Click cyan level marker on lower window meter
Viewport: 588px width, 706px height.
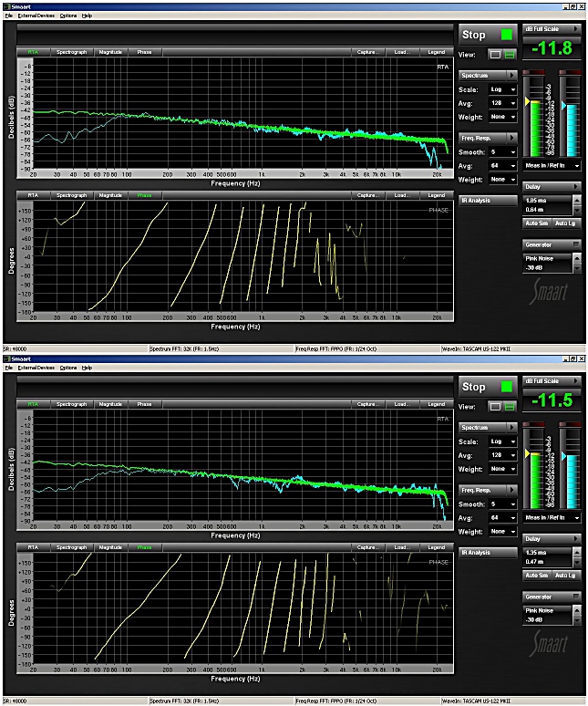click(x=563, y=457)
